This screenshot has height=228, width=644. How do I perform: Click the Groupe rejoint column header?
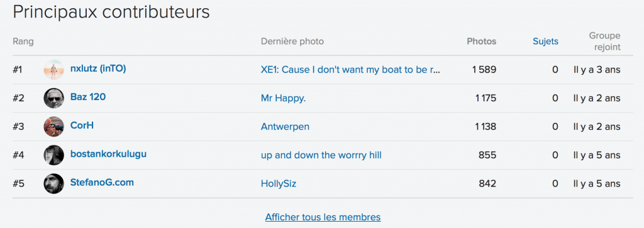(604, 41)
